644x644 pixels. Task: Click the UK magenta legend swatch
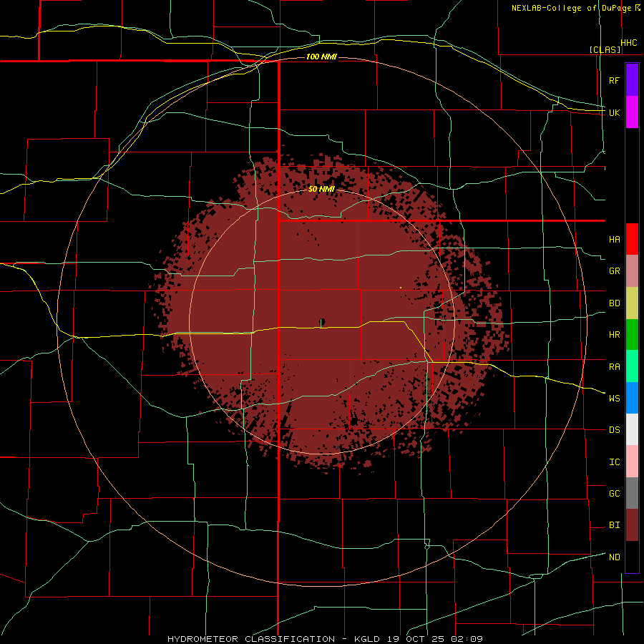632,112
